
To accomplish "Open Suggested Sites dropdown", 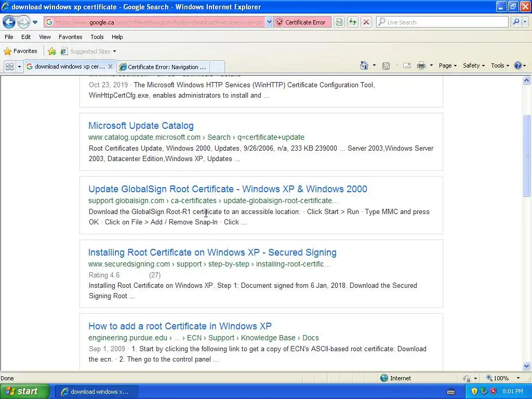I will (88, 51).
